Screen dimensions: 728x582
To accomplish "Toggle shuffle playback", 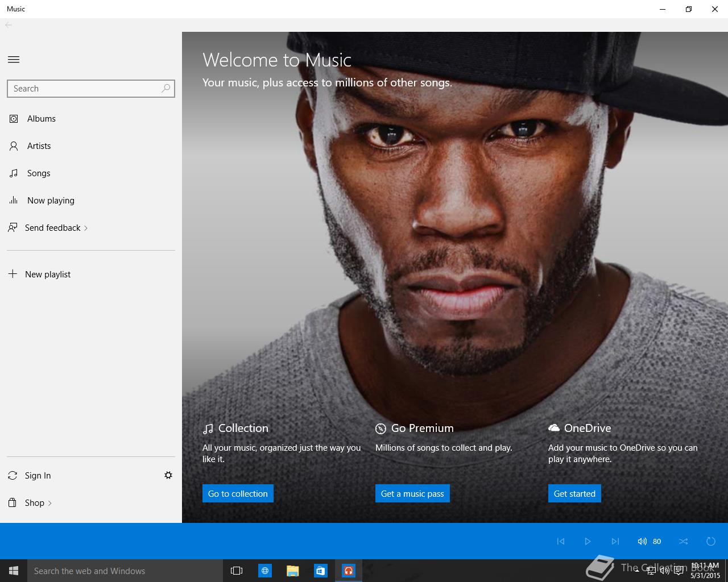I will pyautogui.click(x=684, y=541).
